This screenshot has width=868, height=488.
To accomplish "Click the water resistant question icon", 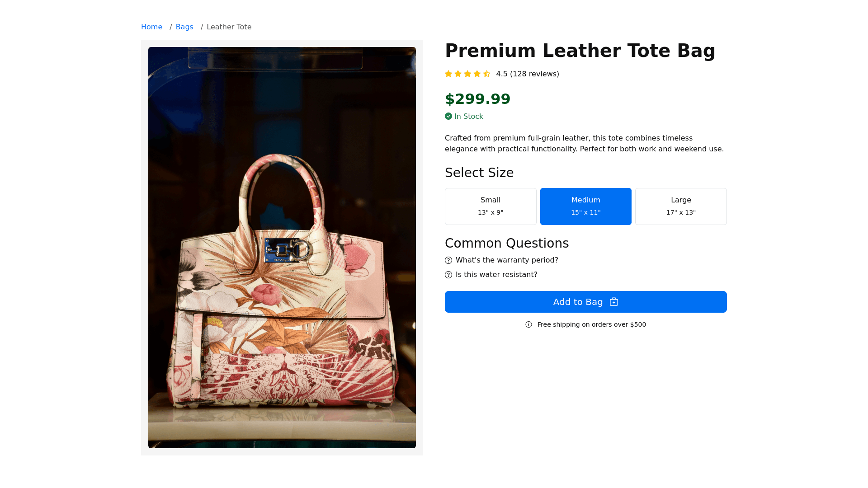I will coord(448,275).
